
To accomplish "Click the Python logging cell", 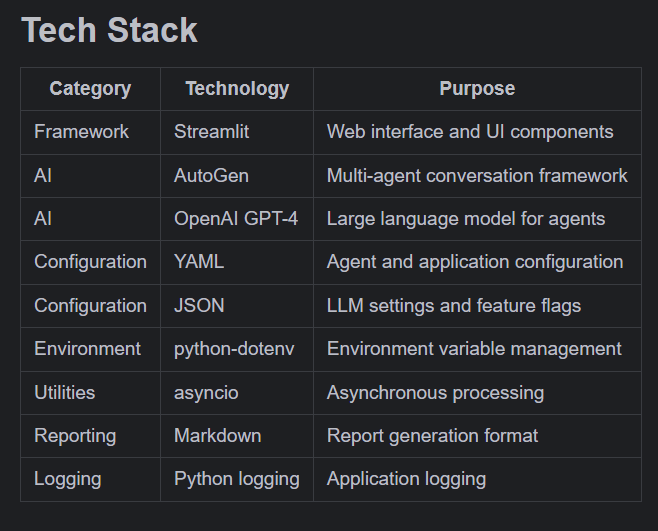I will (x=237, y=479).
